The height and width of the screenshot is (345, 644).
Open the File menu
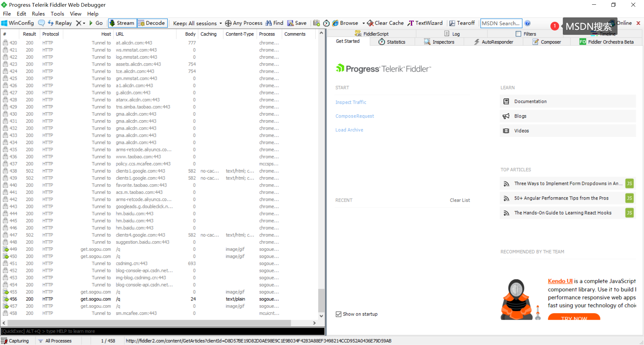tap(7, 14)
